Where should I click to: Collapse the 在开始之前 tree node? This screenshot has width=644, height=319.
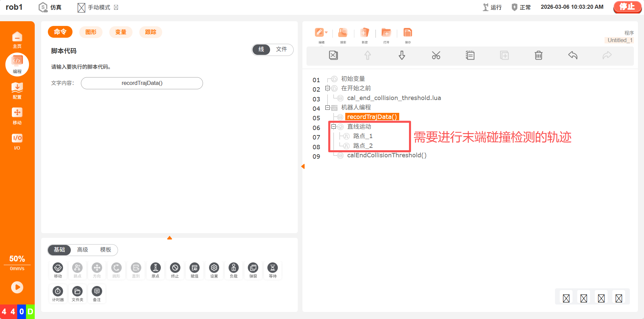[327, 88]
